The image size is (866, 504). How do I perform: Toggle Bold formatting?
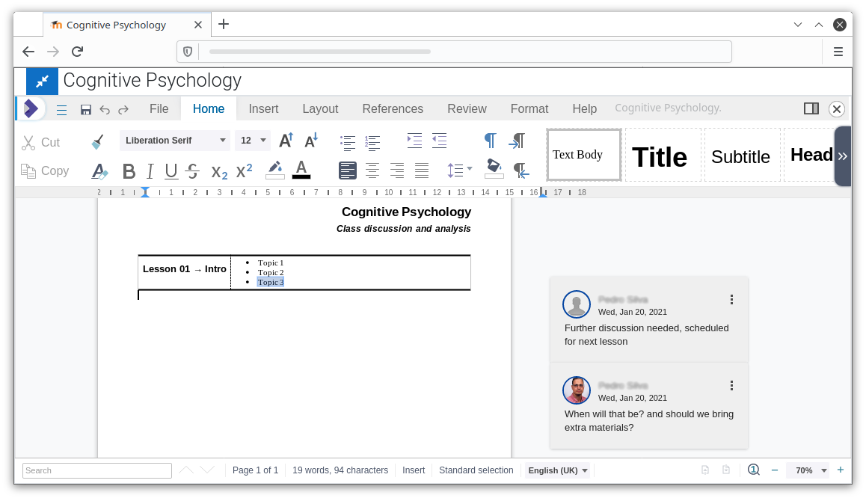(x=129, y=171)
